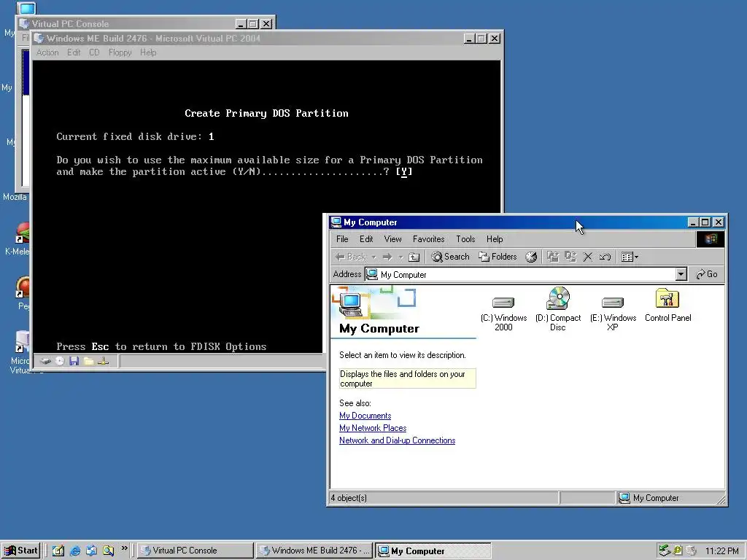Select the (D:) Compact Disc drive icon
This screenshot has height=560, width=747.
click(558, 309)
